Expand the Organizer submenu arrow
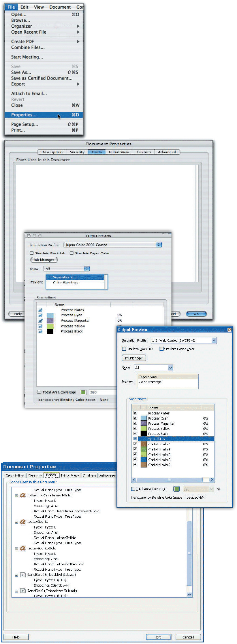Viewport: 237px width, 644px height. click(78, 26)
